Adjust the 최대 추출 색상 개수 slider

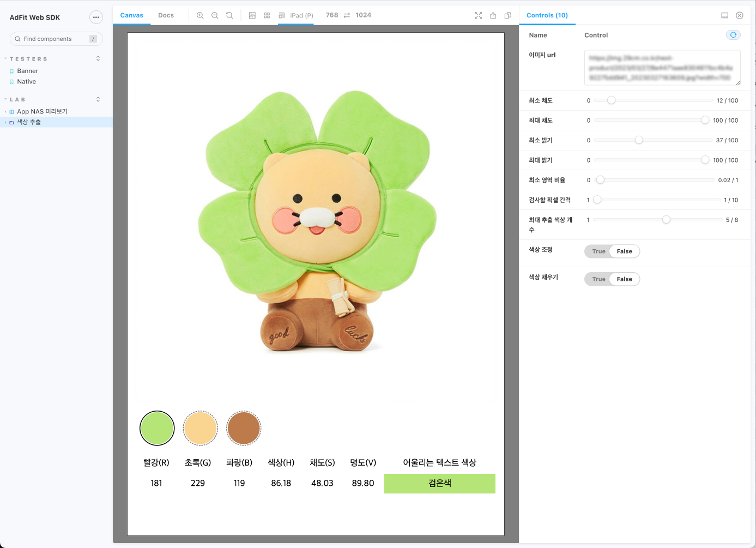[x=658, y=220]
